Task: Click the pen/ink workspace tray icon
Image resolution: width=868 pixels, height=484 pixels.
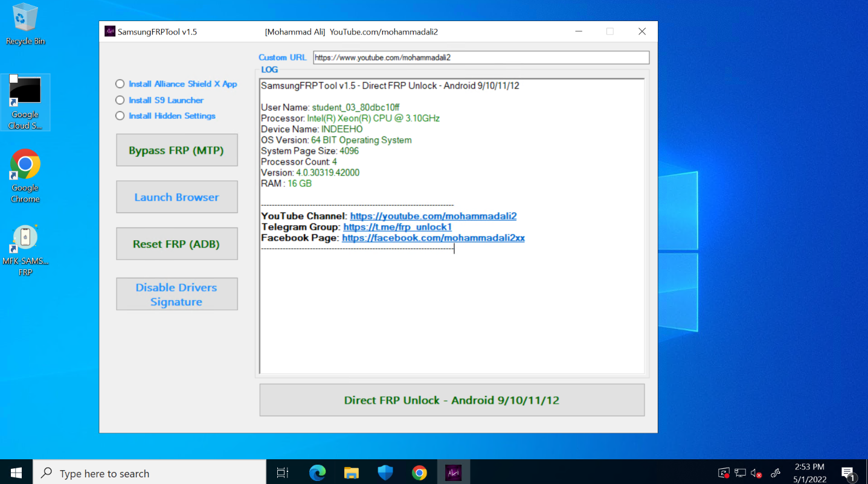Action: point(776,473)
